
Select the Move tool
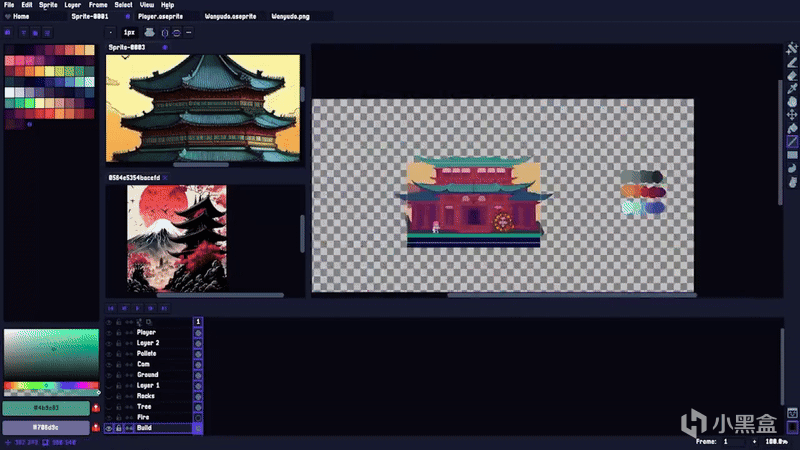click(x=792, y=115)
